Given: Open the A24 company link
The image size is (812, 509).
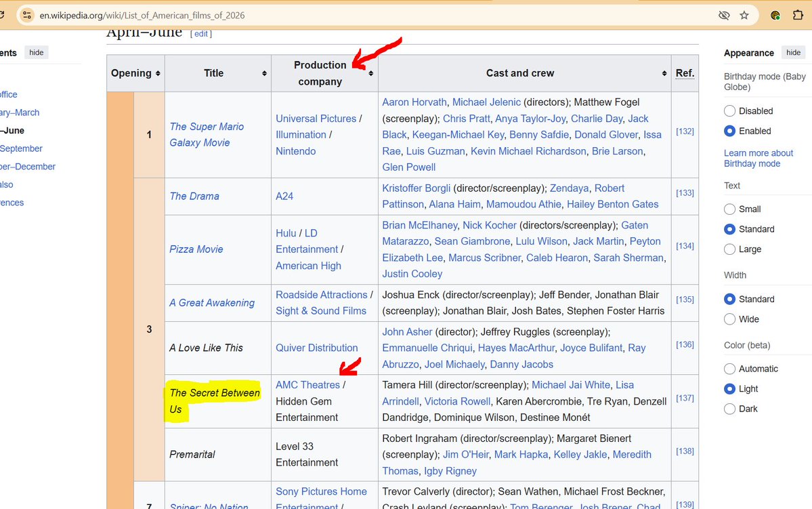Looking at the screenshot, I should tap(284, 197).
